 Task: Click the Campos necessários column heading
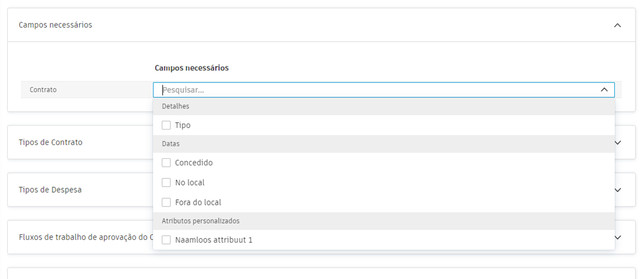click(191, 68)
